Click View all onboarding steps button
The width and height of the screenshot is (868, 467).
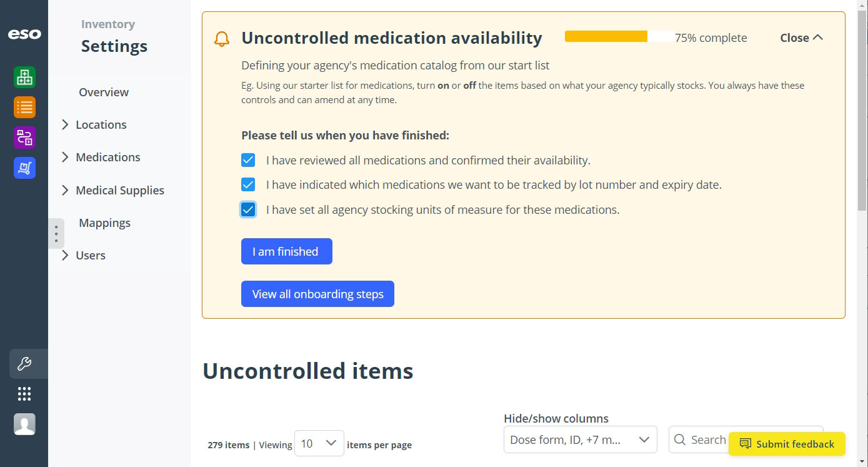(317, 294)
